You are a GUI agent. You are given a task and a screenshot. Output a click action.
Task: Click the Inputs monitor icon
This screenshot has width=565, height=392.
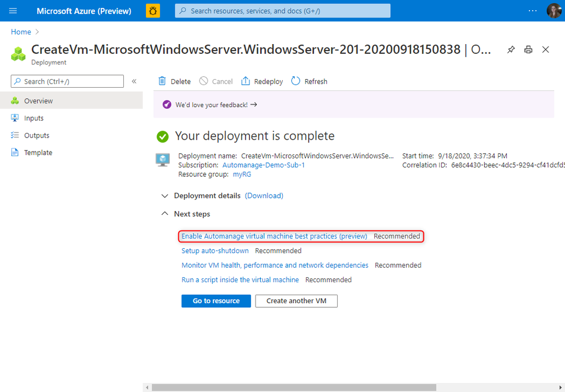click(15, 118)
